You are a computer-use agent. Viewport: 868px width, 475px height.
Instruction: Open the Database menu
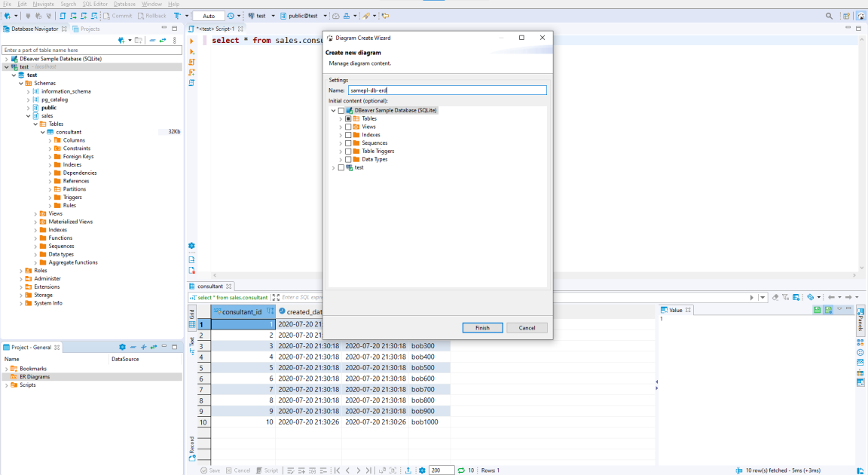tap(124, 4)
